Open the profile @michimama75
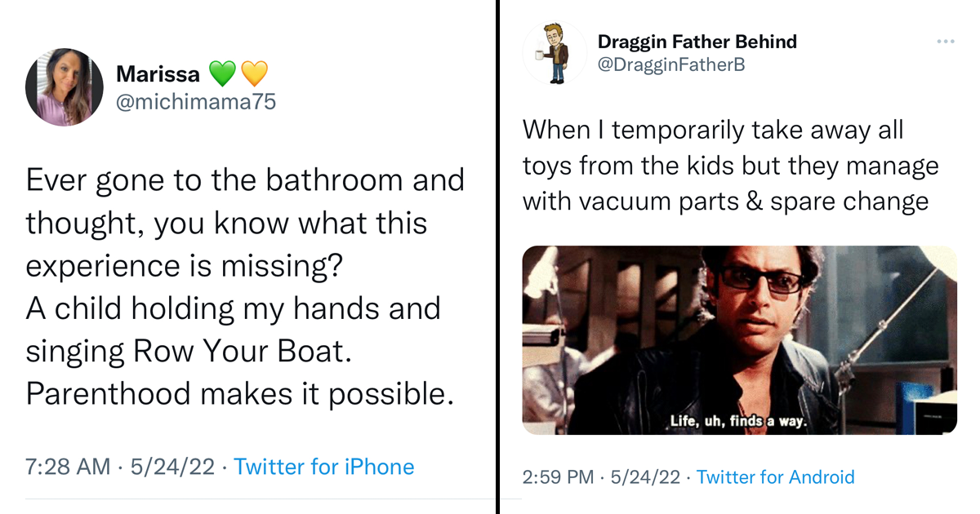The image size is (980, 514). 194,99
